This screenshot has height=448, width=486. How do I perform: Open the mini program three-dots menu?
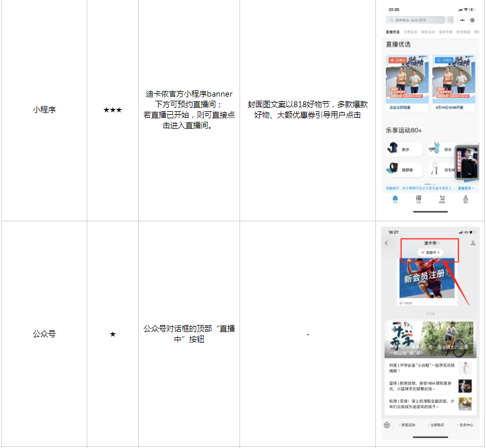463,20
